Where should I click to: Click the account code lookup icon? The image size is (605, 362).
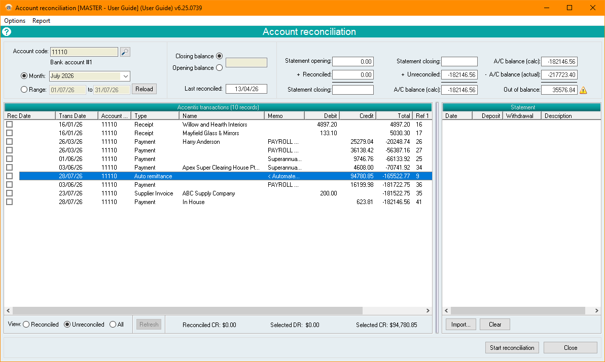click(125, 52)
